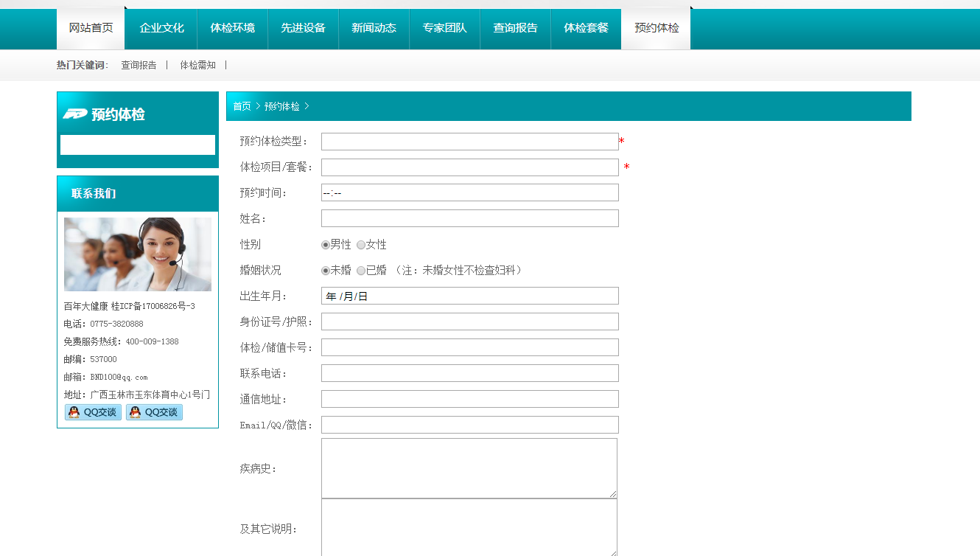Click the address 广西玉林市玉东体育中心1号门
This screenshot has width=980, height=556.
tap(150, 395)
